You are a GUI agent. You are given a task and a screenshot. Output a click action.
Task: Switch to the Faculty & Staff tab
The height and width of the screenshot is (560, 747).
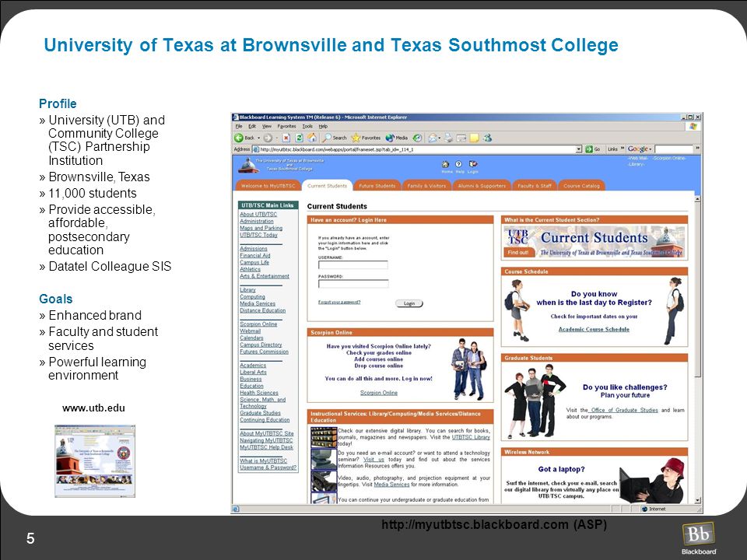pyautogui.click(x=535, y=186)
